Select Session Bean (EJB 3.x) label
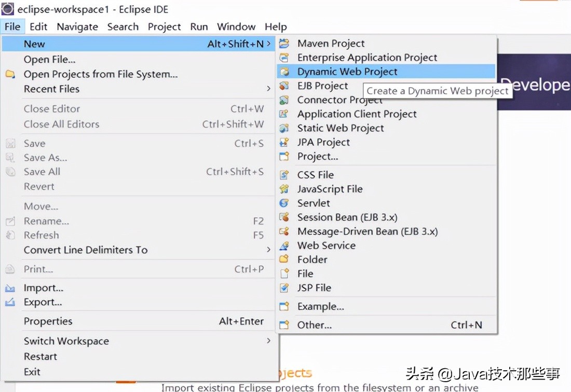 (347, 217)
